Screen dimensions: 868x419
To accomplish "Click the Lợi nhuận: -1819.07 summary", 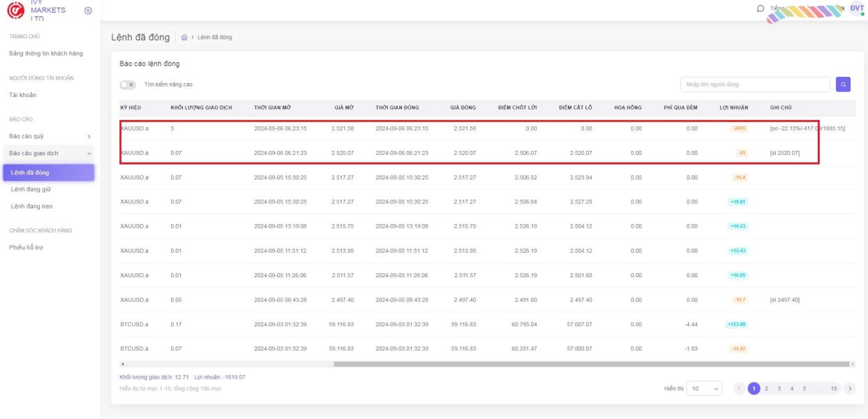I will tap(220, 377).
